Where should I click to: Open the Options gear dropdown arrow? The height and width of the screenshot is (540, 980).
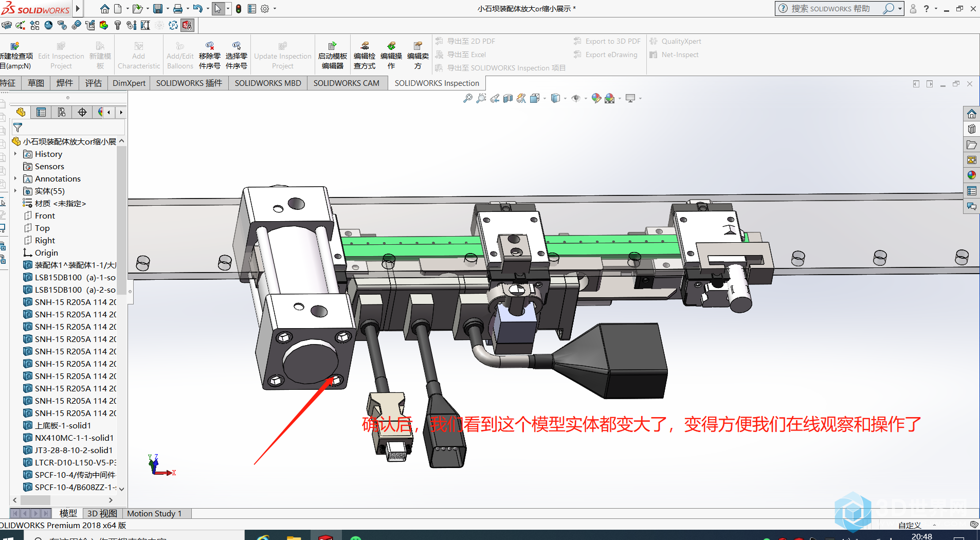coord(275,9)
